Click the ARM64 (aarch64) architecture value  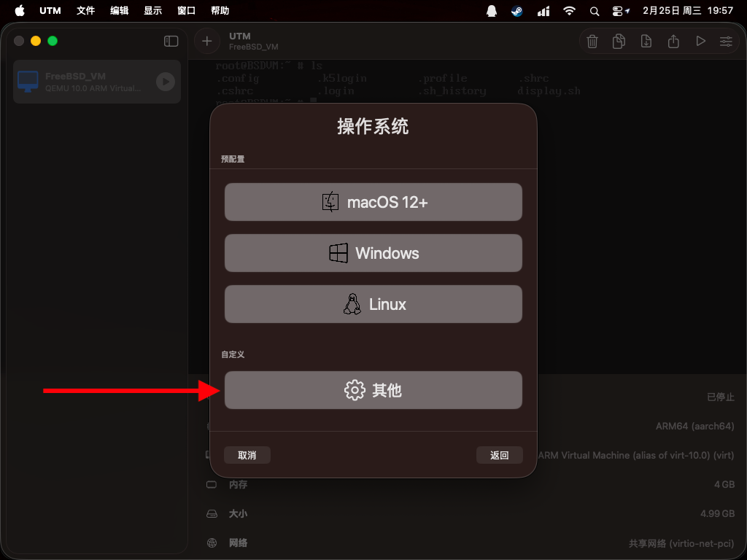coord(694,426)
